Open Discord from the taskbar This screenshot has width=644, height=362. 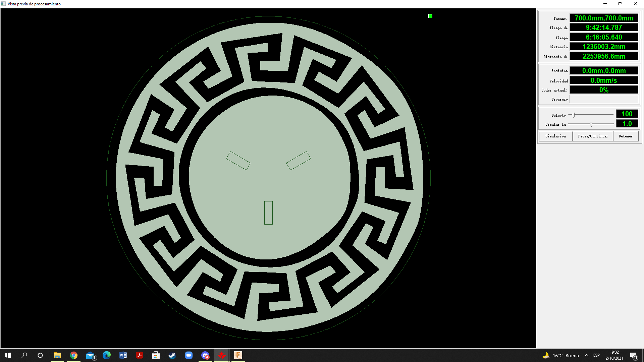[205, 355]
